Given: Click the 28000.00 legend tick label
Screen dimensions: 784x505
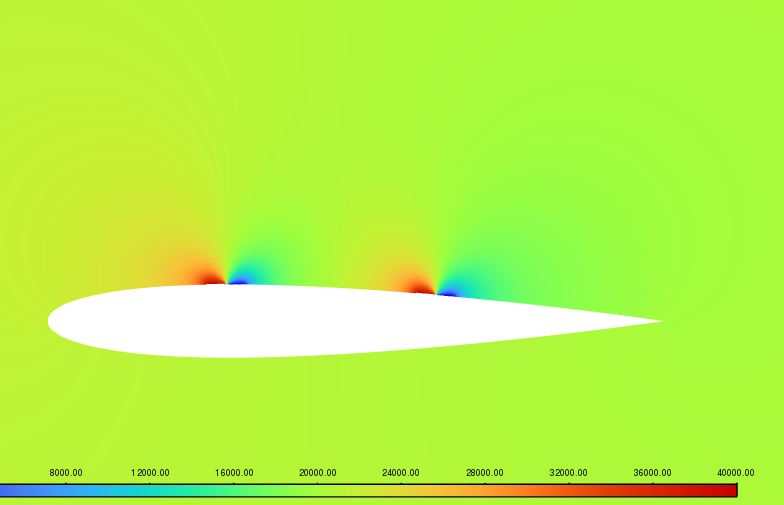Looking at the screenshot, I should click(x=484, y=473).
